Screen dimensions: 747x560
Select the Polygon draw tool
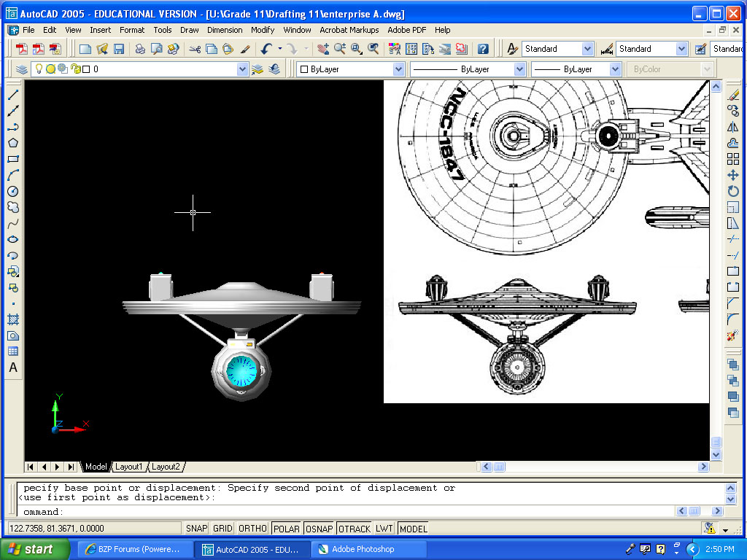coord(13,143)
